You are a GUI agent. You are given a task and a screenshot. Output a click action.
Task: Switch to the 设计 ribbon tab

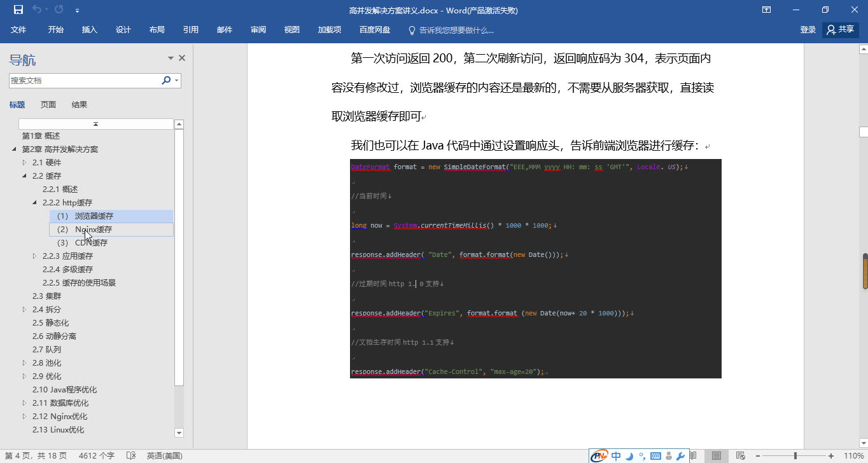tap(123, 30)
